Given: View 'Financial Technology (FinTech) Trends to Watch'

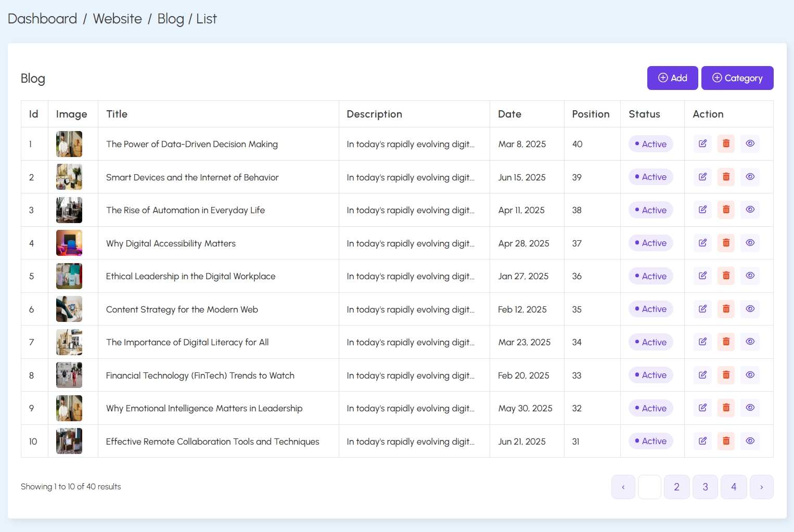Looking at the screenshot, I should pos(750,375).
